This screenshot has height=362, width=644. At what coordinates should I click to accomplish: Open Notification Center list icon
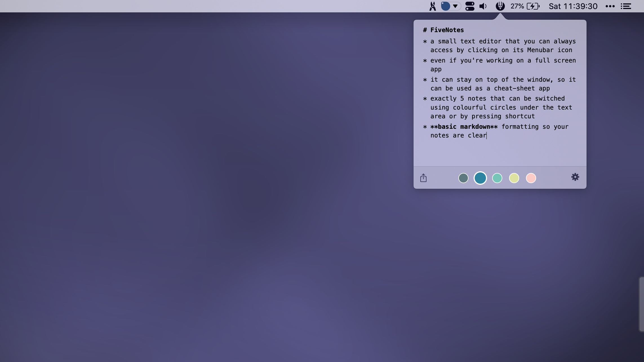626,6
